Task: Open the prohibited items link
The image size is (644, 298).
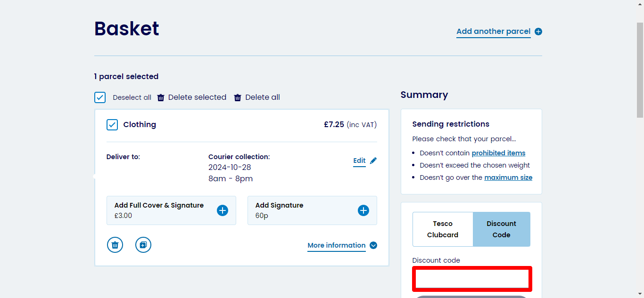Action: point(498,153)
